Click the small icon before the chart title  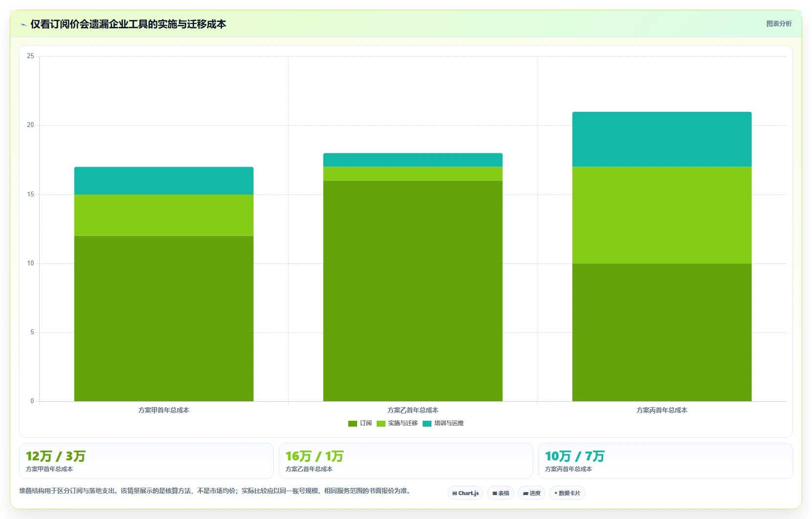pos(23,24)
